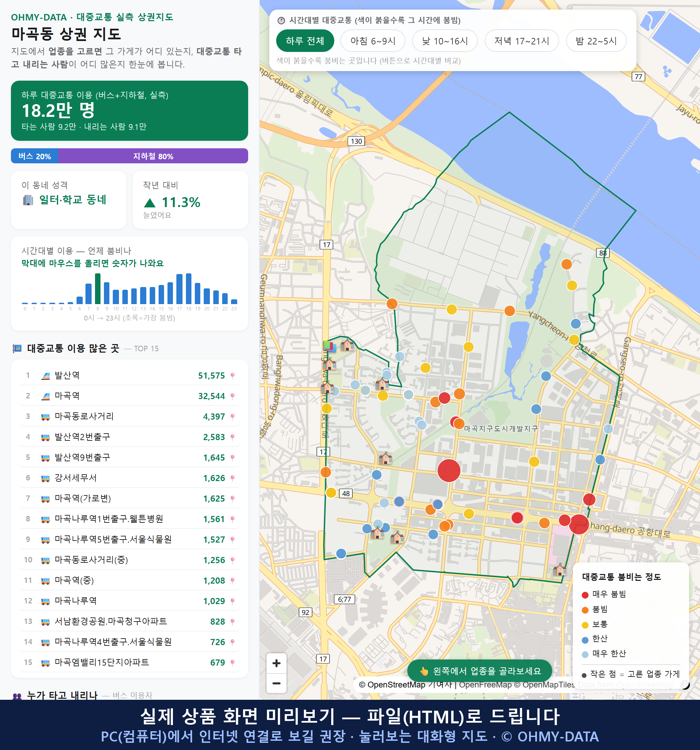Click the 누가 타고 내리나 section heading
This screenshot has height=750, width=700.
(62, 695)
